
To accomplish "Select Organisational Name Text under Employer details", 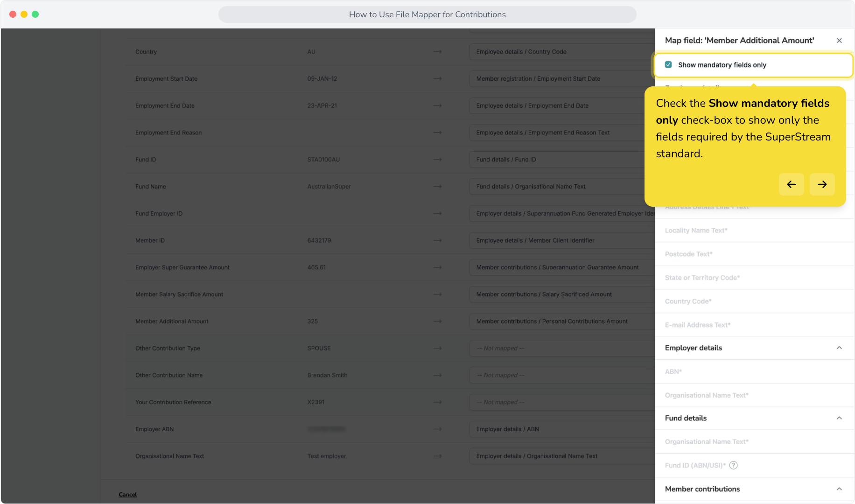I will click(754, 395).
